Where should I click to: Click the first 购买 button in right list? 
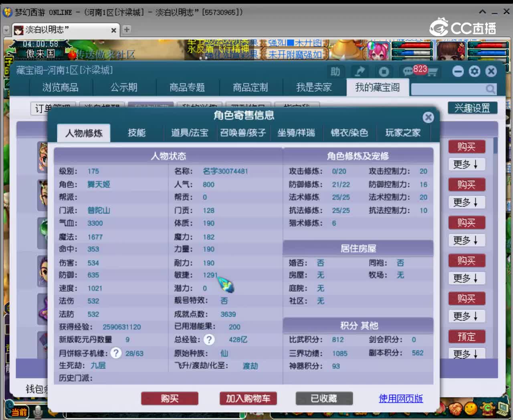click(x=467, y=147)
